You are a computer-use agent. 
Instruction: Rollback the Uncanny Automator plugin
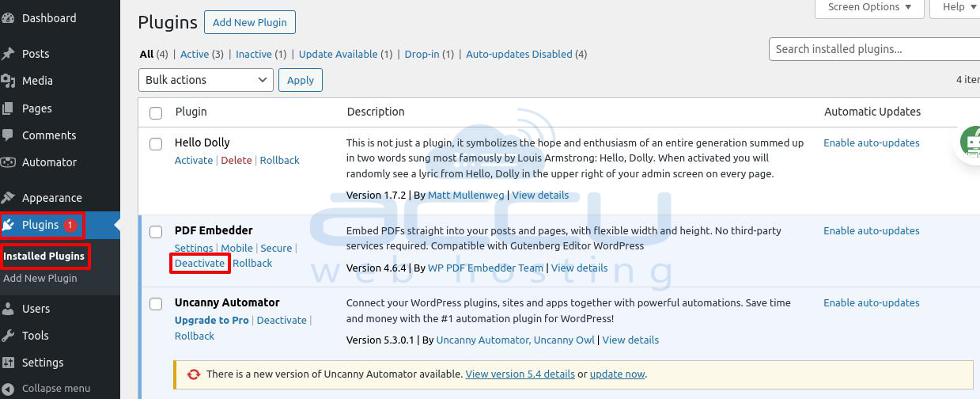tap(195, 336)
